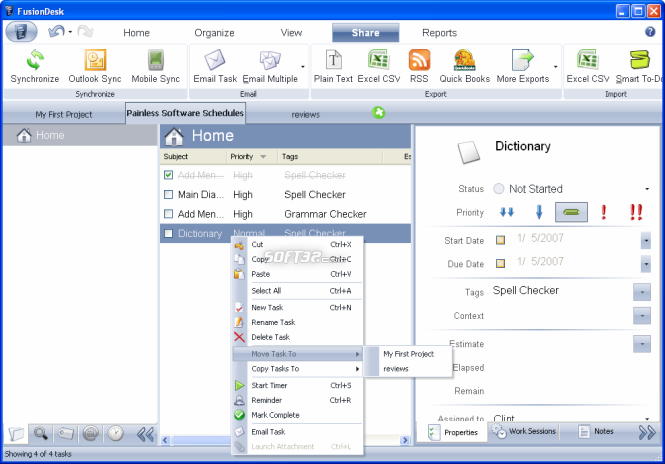The height and width of the screenshot is (464, 665).
Task: Export to Quick Books
Action: [464, 66]
